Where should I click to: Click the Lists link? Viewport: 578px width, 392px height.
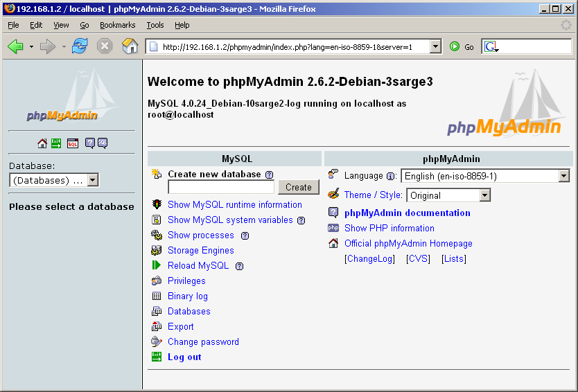(454, 258)
